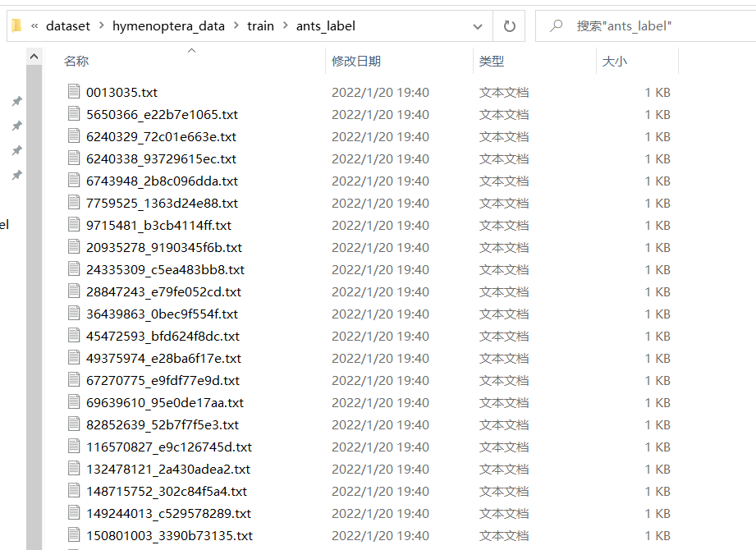This screenshot has height=550, width=756.
Task: Click file icon of 6240329_72c01e663e.txt
Action: point(74,135)
